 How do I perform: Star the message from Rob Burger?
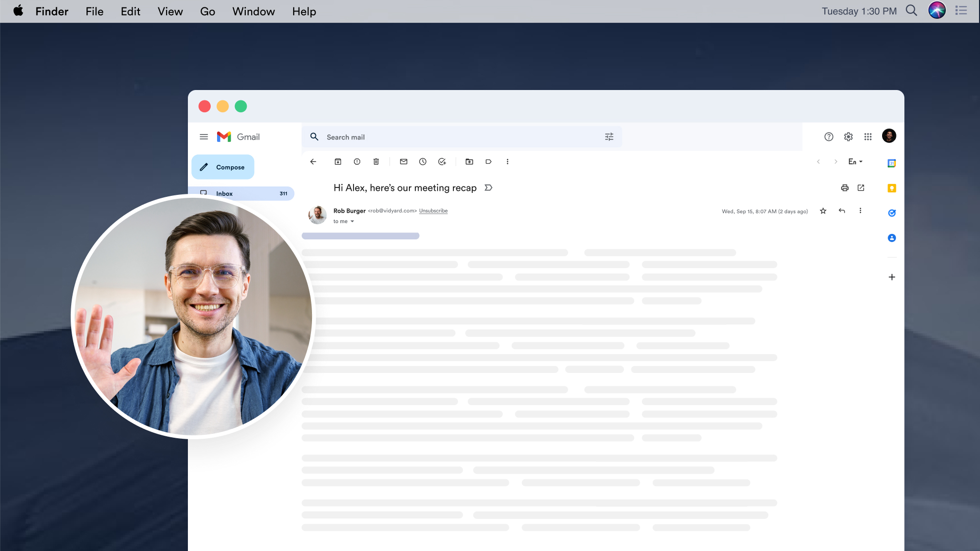[x=823, y=211]
